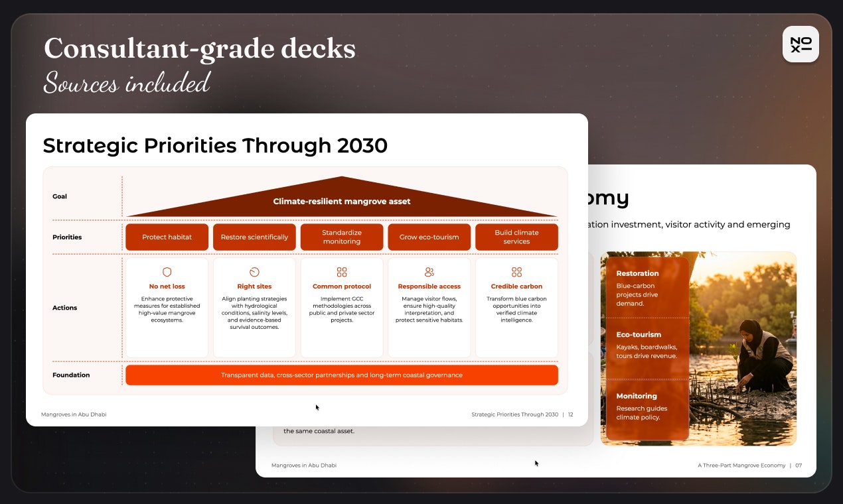Image resolution: width=843 pixels, height=504 pixels.
Task: Click the 'Manage visitor flows' description text
Action: pos(429,309)
